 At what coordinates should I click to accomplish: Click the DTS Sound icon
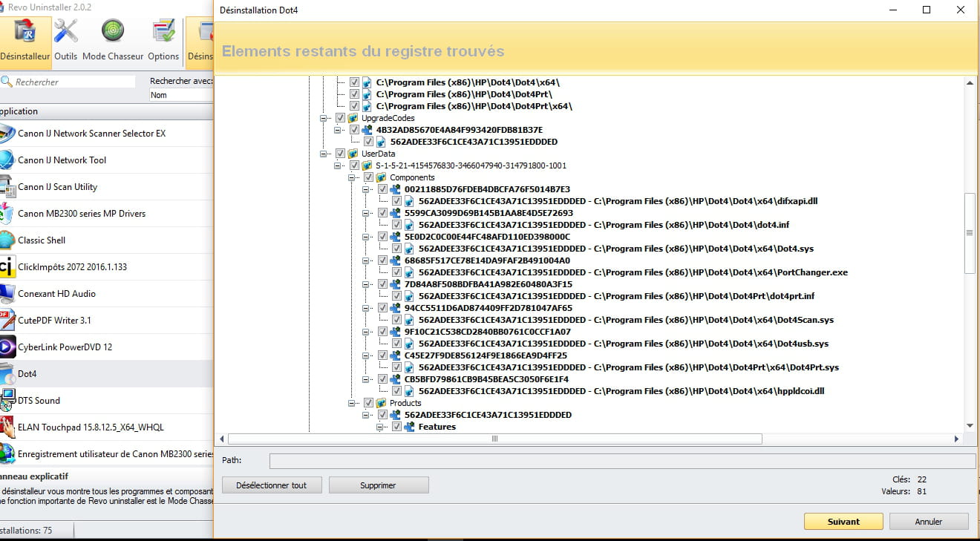click(x=6, y=401)
